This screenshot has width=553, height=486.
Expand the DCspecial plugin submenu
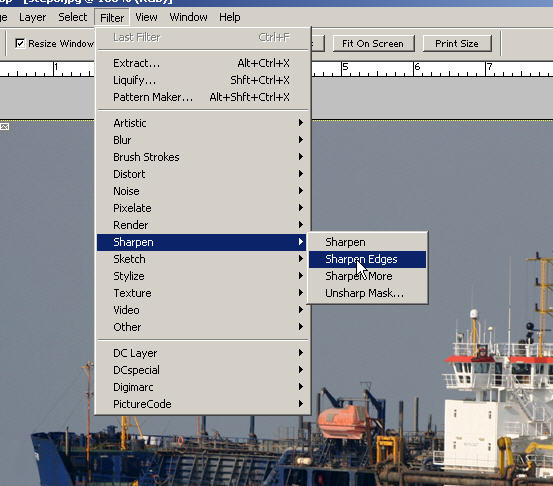tap(201, 370)
